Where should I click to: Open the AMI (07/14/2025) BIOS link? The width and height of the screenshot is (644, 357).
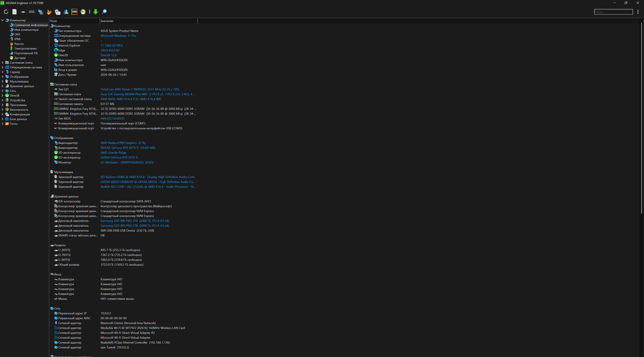[113, 118]
